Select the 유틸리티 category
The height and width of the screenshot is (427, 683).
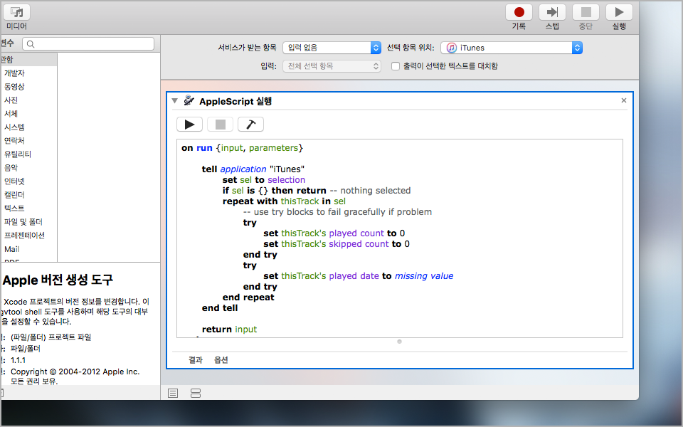point(18,154)
